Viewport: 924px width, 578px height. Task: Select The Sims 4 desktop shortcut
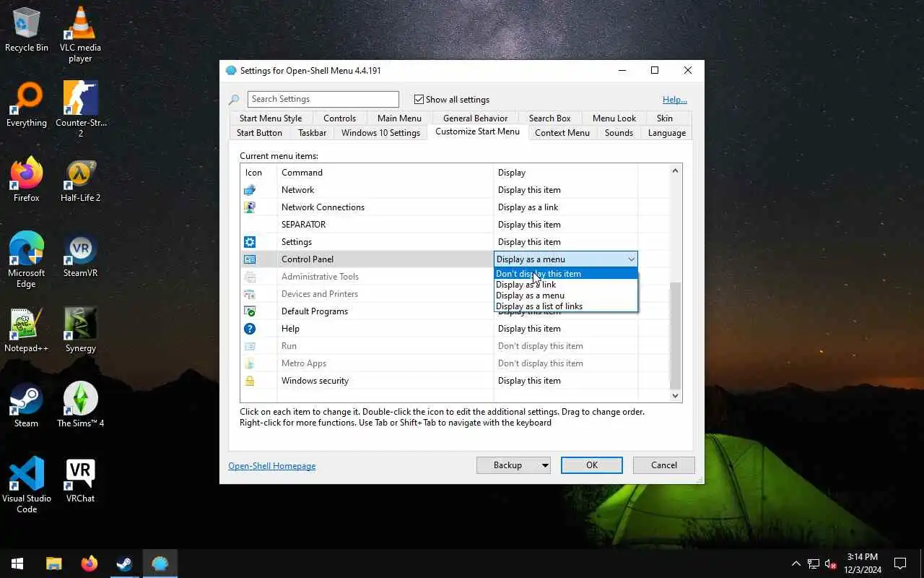[x=80, y=406]
